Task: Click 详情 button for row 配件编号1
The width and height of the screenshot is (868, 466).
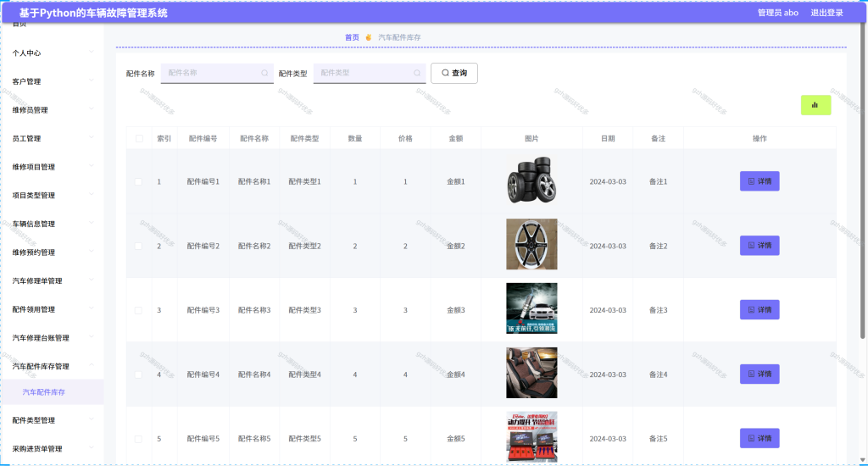Action: click(x=759, y=181)
